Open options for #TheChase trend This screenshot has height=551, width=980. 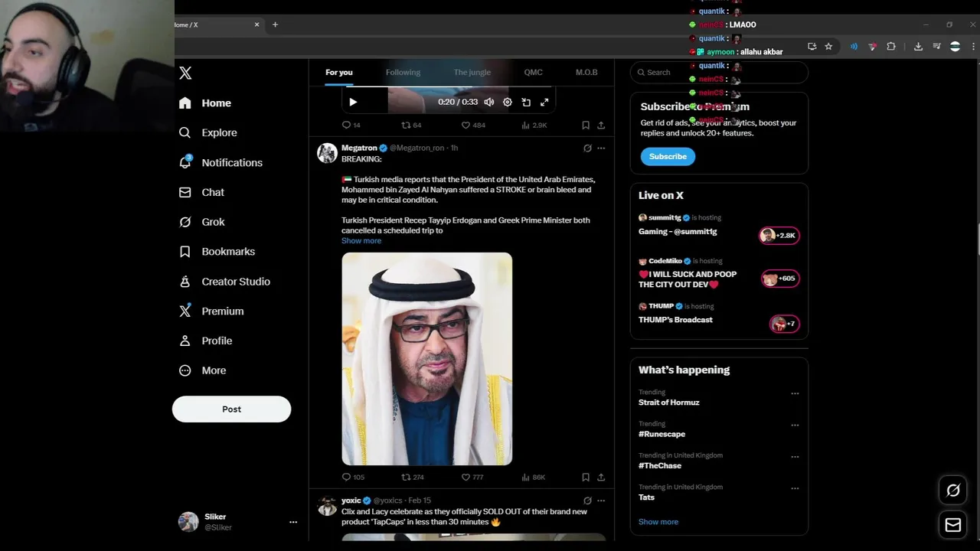pos(795,457)
